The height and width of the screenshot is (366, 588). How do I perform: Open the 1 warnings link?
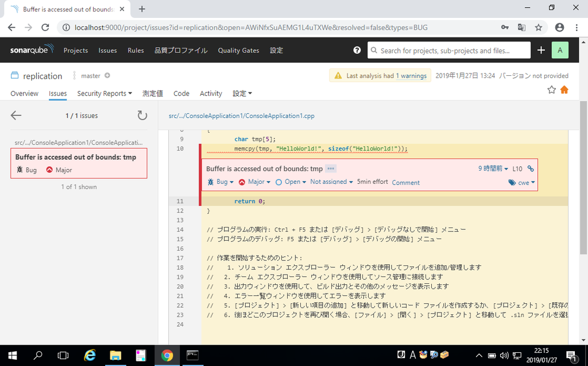tap(411, 75)
